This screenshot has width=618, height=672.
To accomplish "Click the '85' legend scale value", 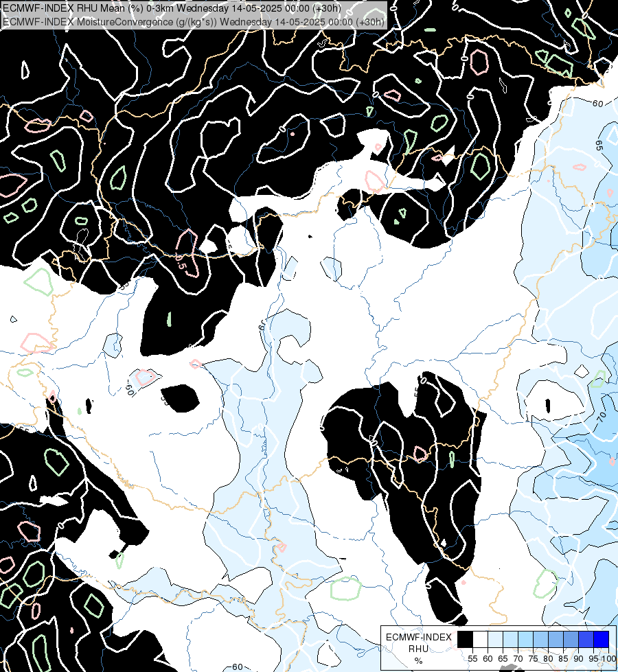I will coord(563,659).
